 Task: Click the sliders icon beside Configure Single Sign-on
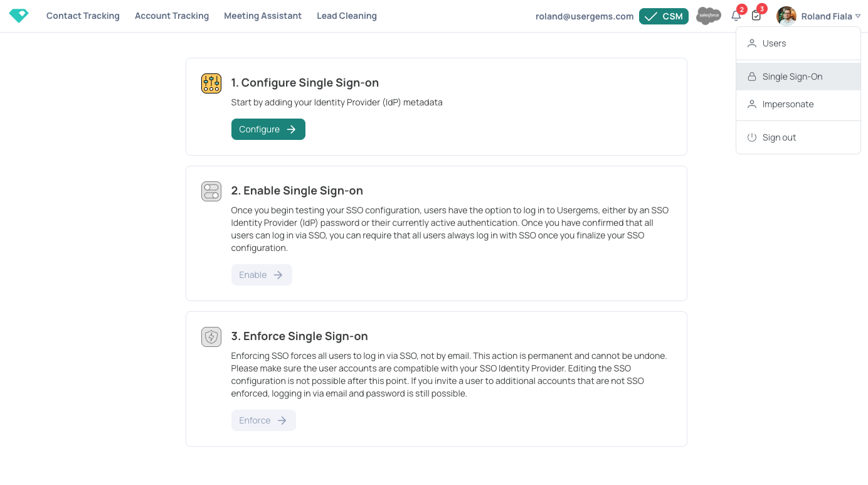[x=211, y=83]
